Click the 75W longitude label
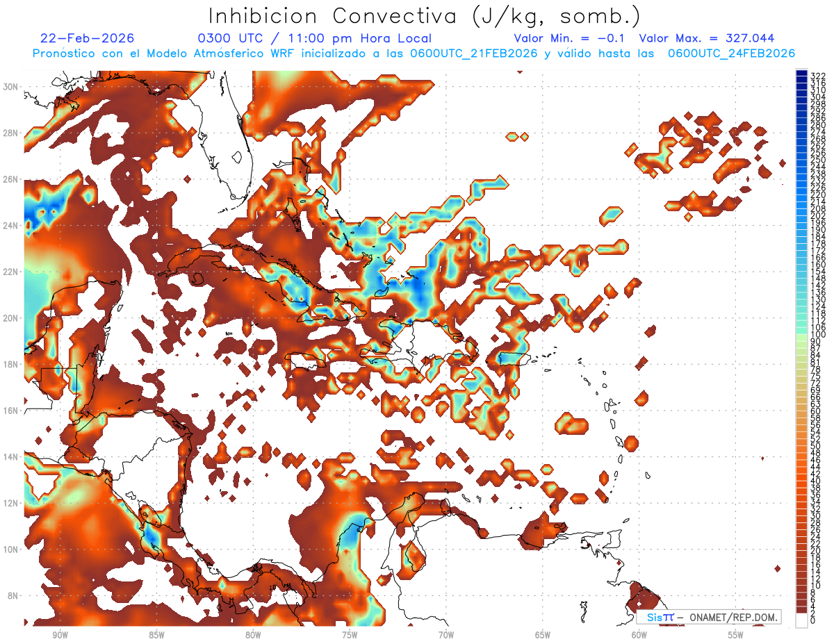This screenshot has height=644, width=834. pyautogui.click(x=350, y=635)
